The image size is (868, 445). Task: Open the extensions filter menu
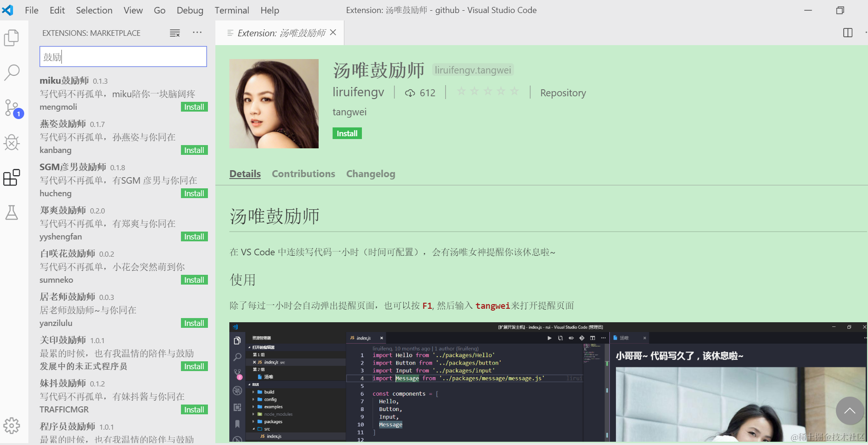pyautogui.click(x=174, y=33)
